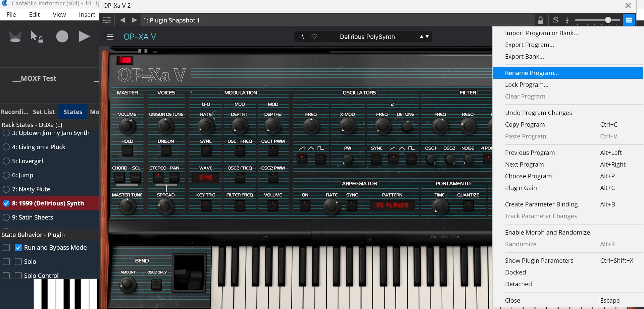Open the preset library browser icon
644x309 pixels.
[301, 37]
